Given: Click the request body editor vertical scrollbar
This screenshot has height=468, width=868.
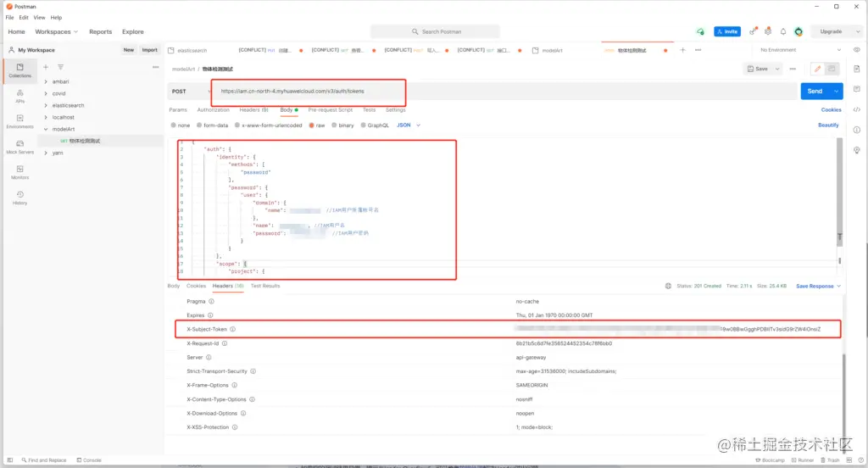Looking at the screenshot, I should (840, 192).
